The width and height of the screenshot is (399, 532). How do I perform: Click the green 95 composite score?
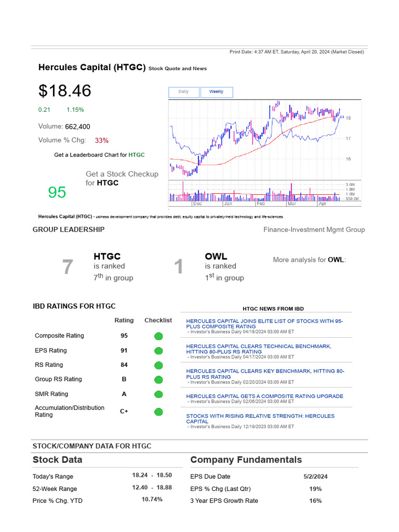[57, 192]
